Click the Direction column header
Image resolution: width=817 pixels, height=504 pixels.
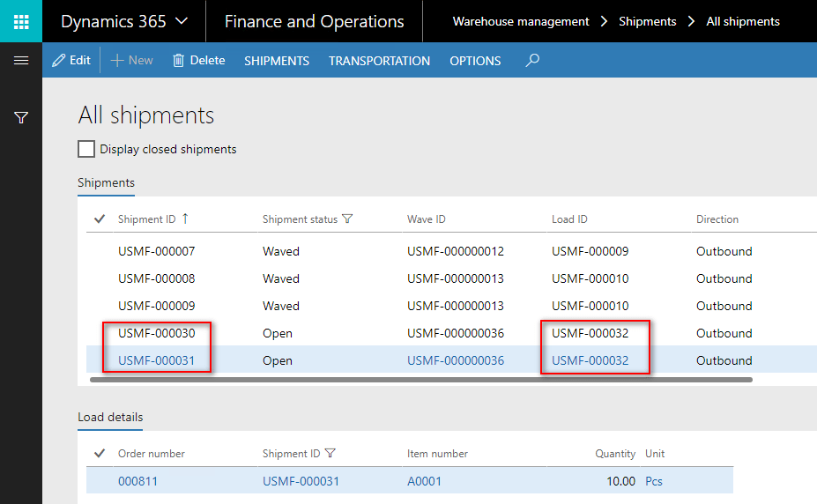tap(717, 219)
